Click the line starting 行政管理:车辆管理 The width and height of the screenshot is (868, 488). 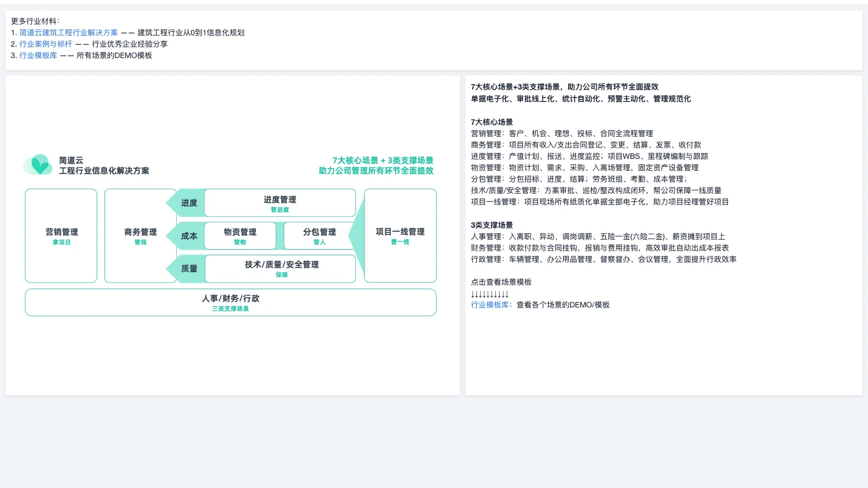(604, 259)
